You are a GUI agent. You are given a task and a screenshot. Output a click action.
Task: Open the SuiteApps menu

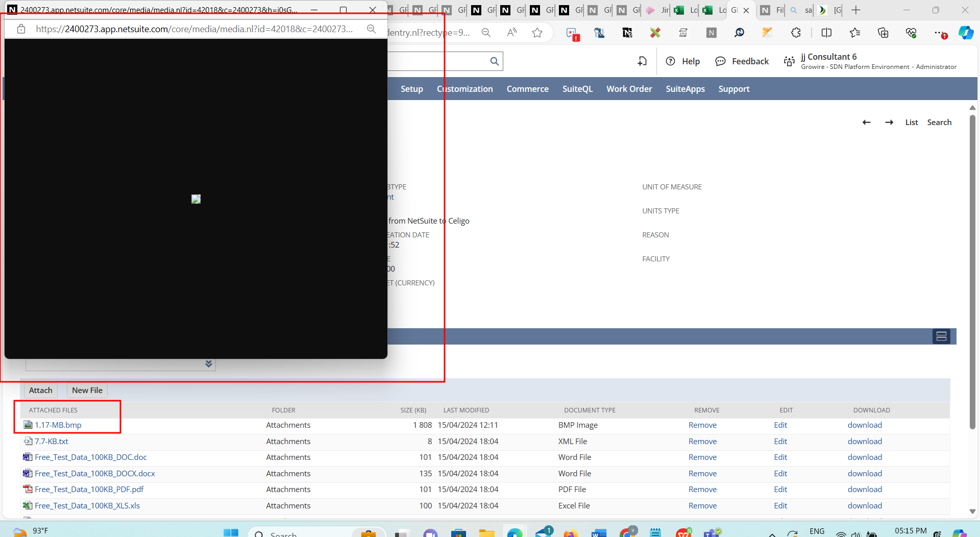point(685,89)
